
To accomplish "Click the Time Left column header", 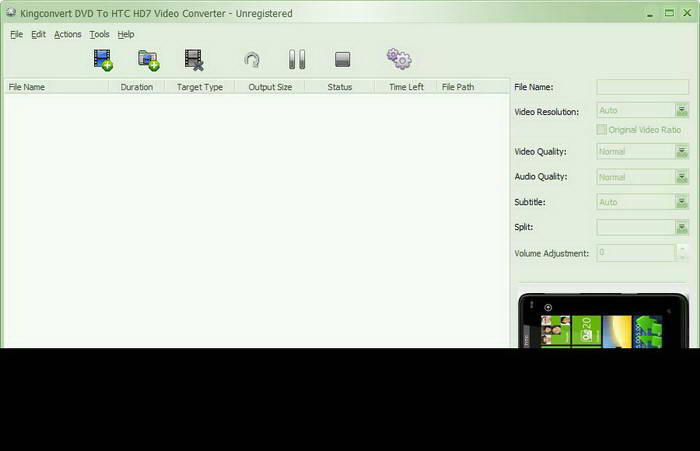I will tap(406, 87).
